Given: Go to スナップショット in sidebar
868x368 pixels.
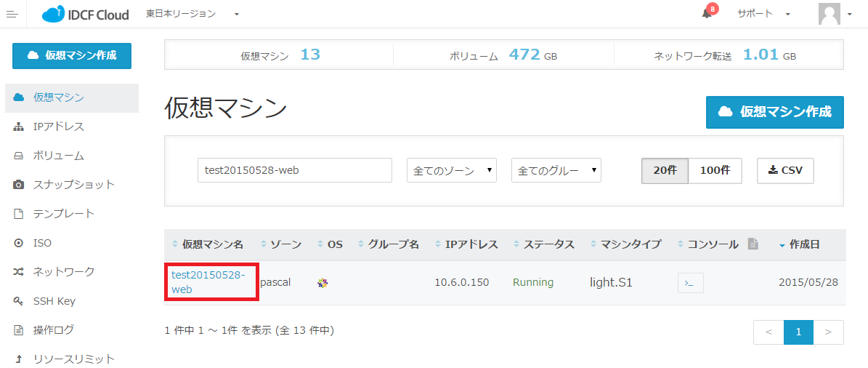Looking at the screenshot, I should click(73, 185).
